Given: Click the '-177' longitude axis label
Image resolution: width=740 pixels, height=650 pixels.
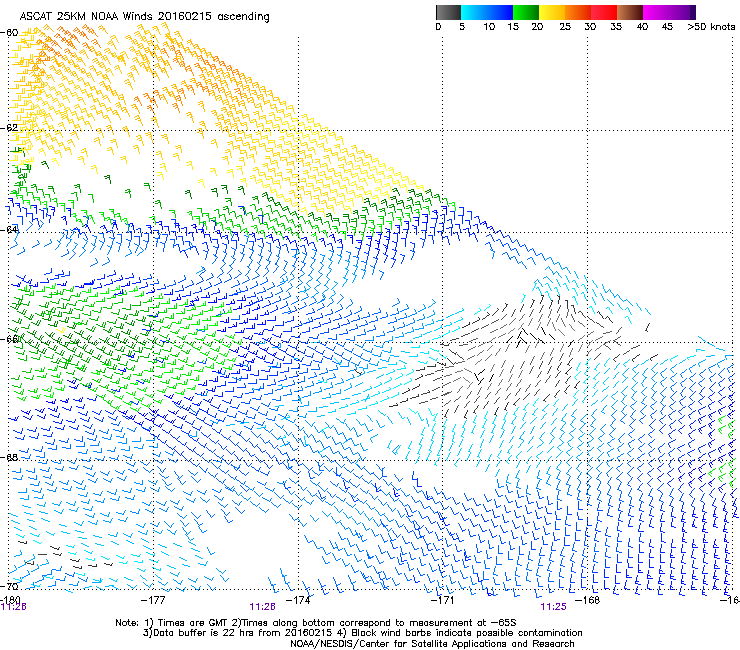Looking at the screenshot, I should 153,600.
